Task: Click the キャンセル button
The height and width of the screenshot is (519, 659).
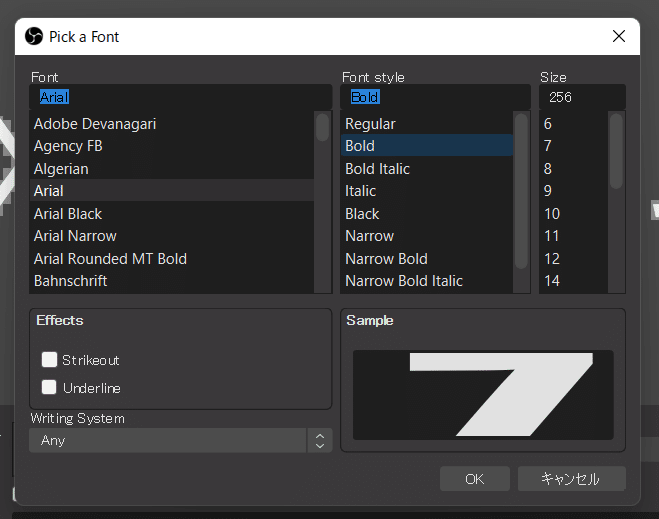Action: (571, 479)
